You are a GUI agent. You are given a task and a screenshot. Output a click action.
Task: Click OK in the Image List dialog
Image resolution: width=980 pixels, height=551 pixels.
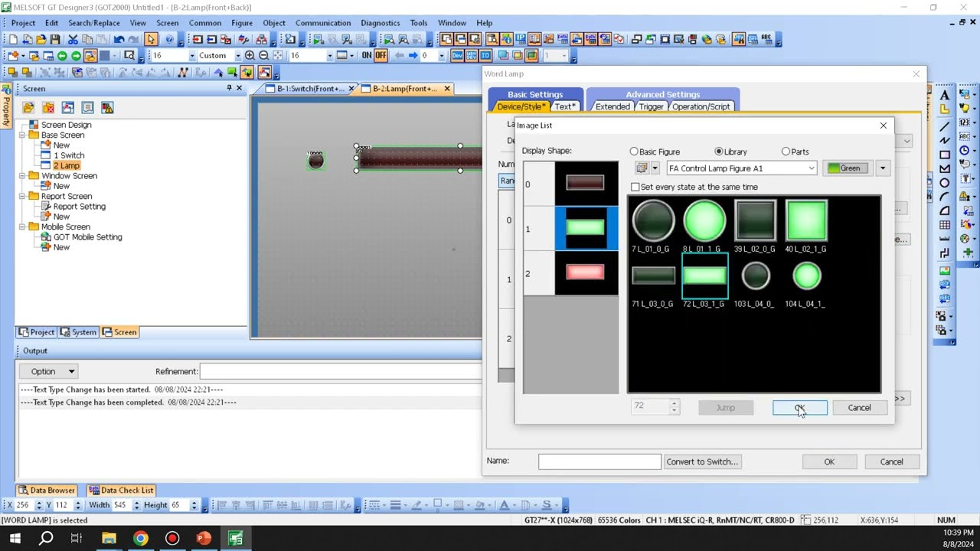799,408
